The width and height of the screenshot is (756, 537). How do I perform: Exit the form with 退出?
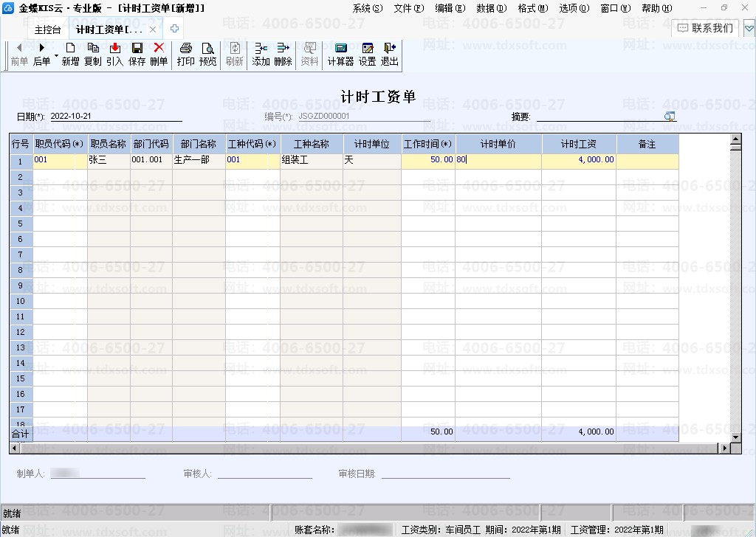click(390, 55)
